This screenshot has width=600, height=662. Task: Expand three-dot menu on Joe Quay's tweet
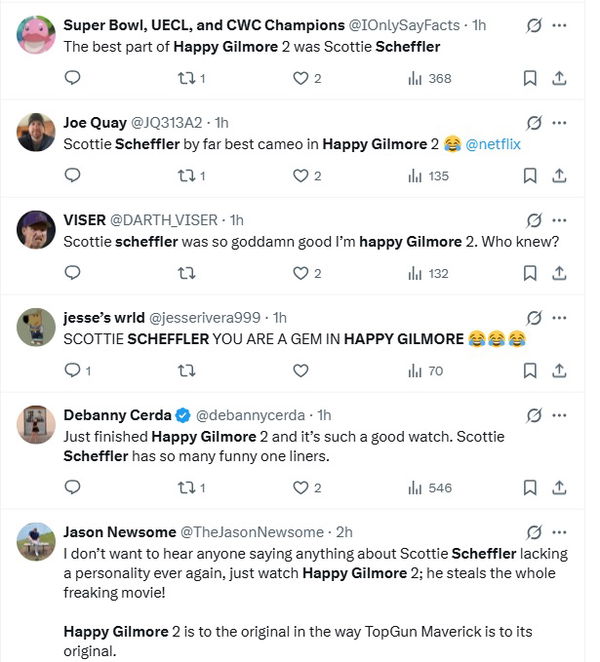[559, 122]
